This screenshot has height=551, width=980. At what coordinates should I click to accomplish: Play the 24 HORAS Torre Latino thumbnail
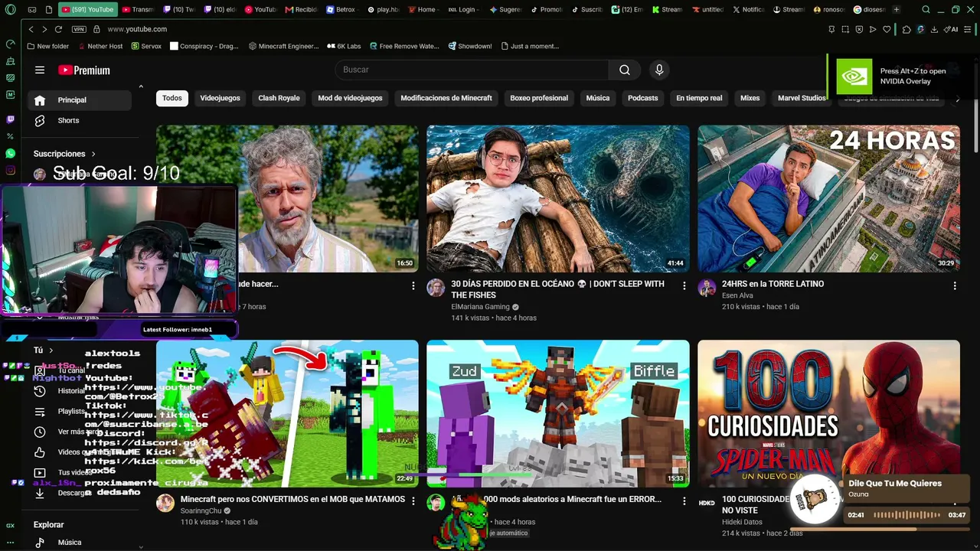coord(828,199)
